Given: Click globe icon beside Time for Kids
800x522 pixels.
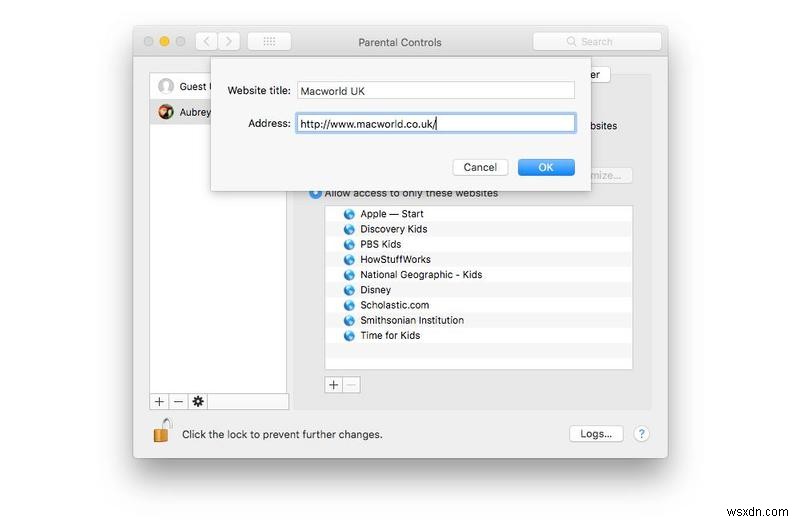Looking at the screenshot, I should pyautogui.click(x=349, y=336).
